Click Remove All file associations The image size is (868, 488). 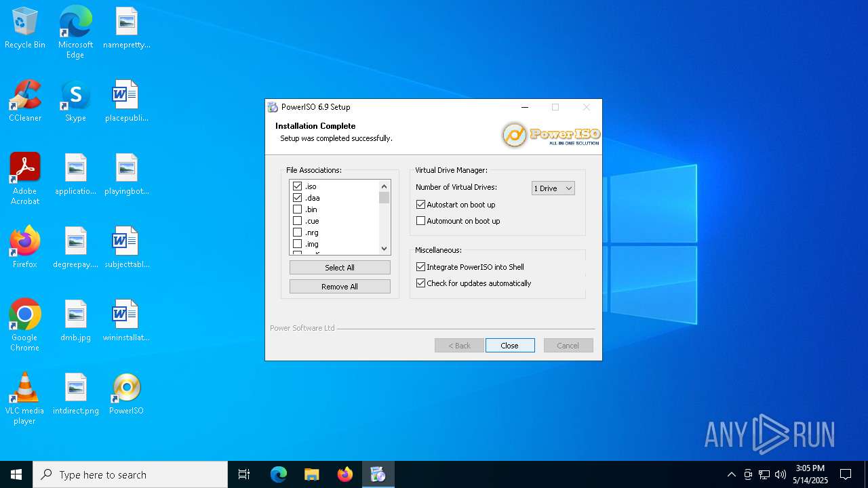(340, 287)
